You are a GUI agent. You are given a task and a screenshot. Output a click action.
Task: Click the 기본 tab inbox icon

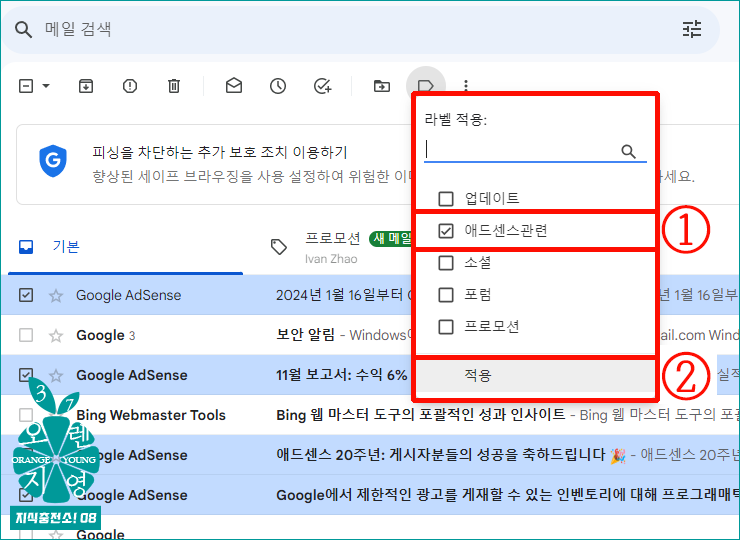26,246
